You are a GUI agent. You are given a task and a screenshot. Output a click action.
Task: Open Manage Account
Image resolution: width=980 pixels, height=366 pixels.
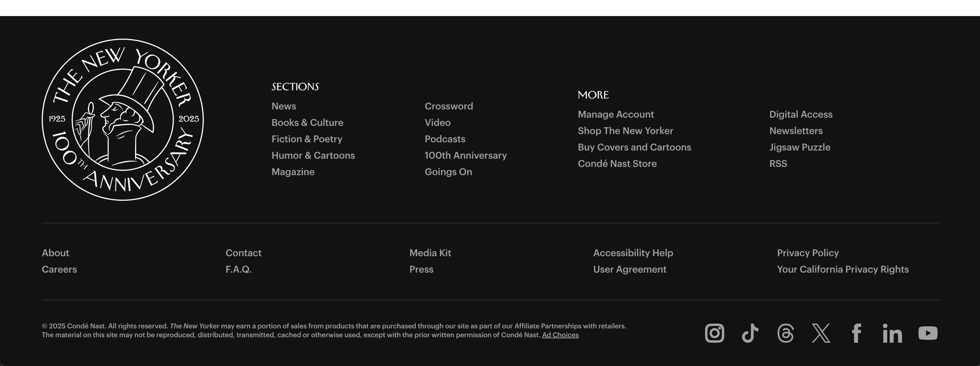(615, 114)
